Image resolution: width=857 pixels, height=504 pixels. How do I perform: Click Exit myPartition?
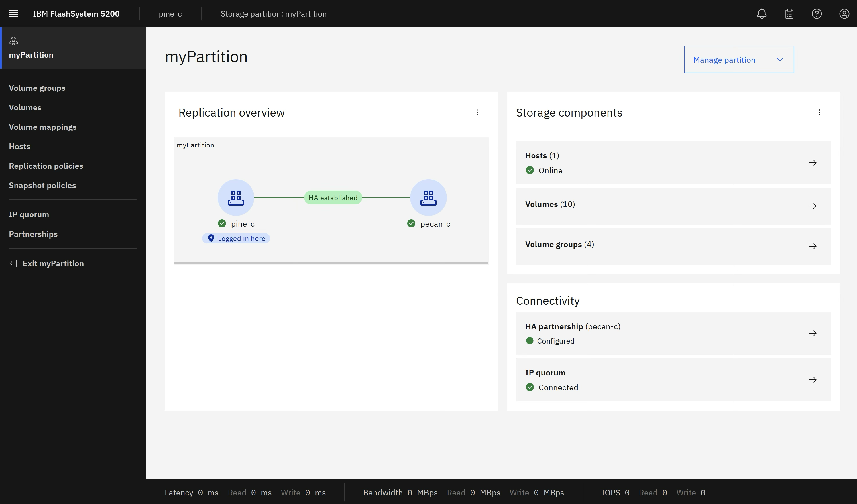point(53,263)
